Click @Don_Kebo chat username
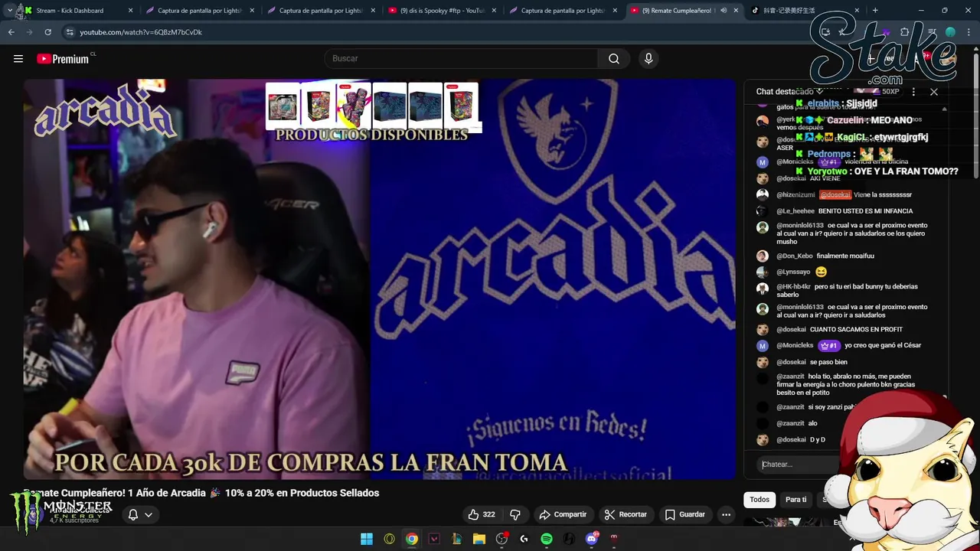Screen dimensions: 980x551 coord(795,256)
